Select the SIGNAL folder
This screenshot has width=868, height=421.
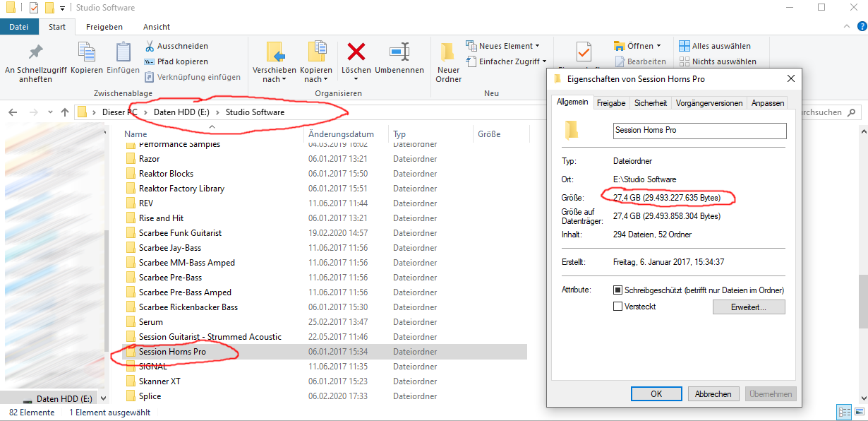coord(325,367)
